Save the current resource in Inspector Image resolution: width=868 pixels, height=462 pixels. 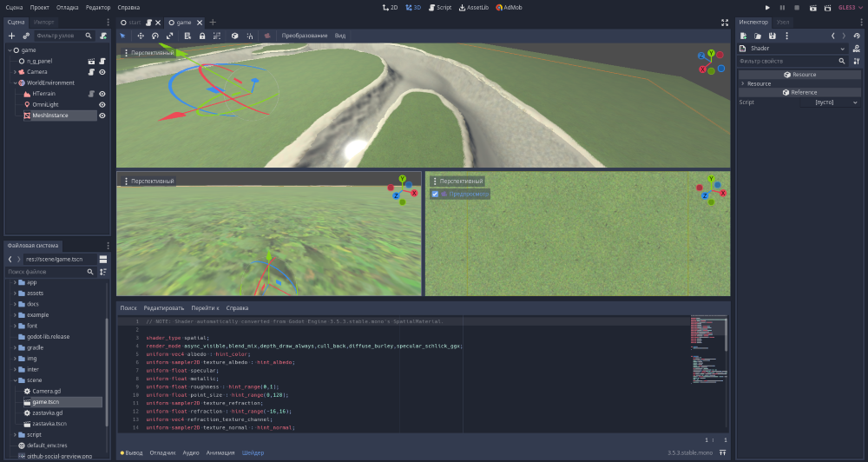coord(773,36)
